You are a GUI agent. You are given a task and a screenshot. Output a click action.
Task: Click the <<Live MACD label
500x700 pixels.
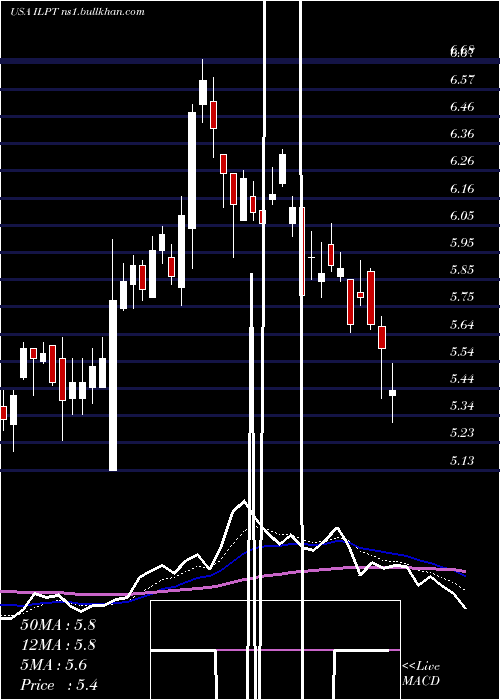(421, 673)
